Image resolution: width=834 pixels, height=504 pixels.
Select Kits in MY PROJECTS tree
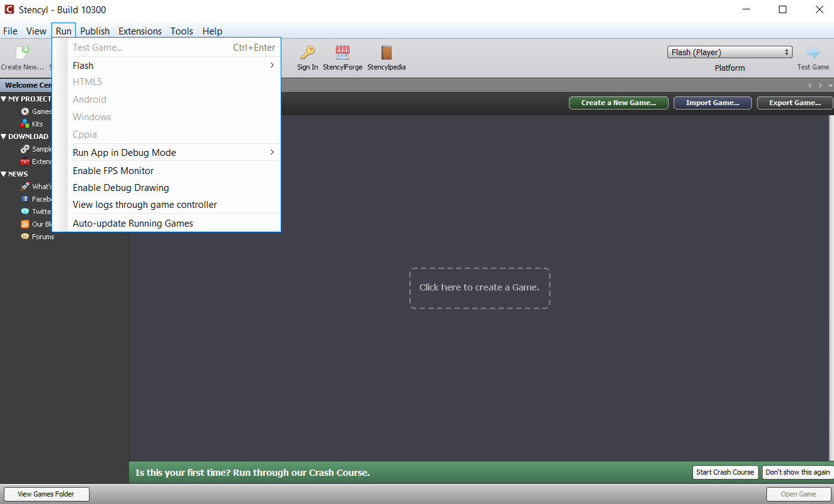click(x=38, y=124)
